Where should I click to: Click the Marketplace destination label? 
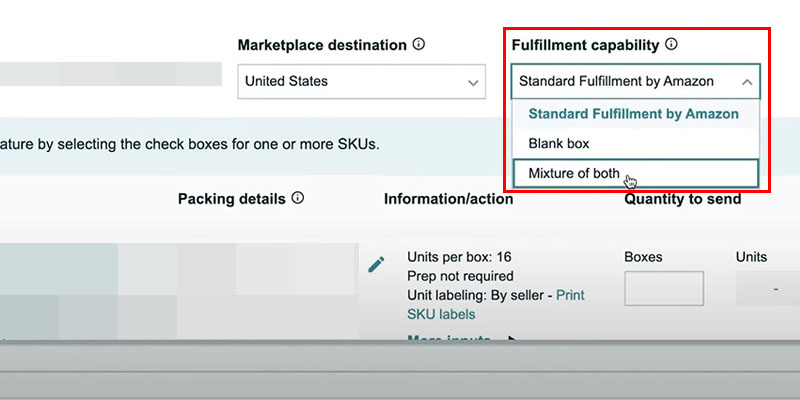pos(322,46)
